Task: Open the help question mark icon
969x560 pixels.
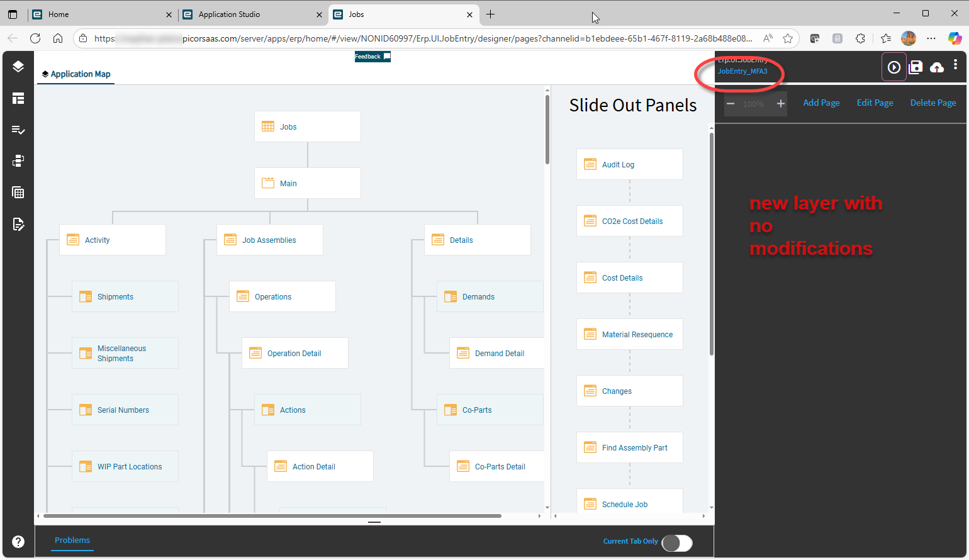Action: pyautogui.click(x=18, y=542)
